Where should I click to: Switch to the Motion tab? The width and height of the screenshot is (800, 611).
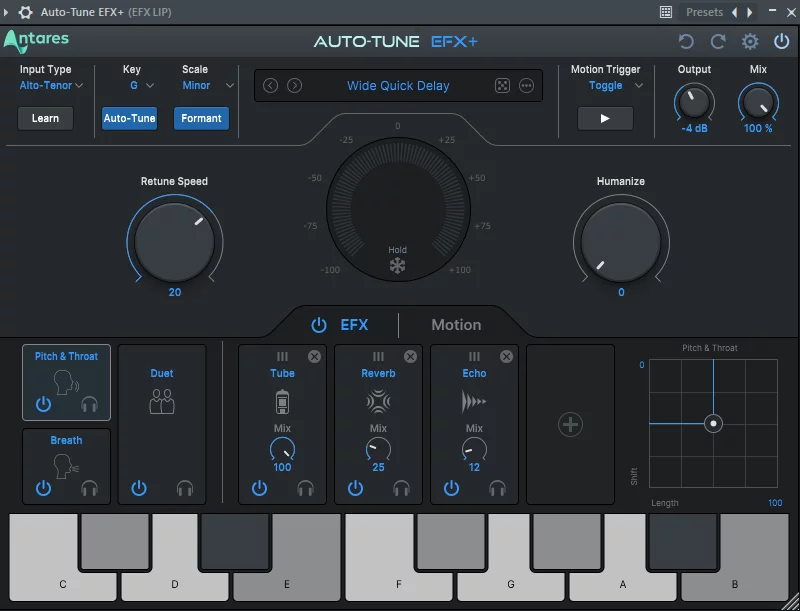(x=456, y=325)
